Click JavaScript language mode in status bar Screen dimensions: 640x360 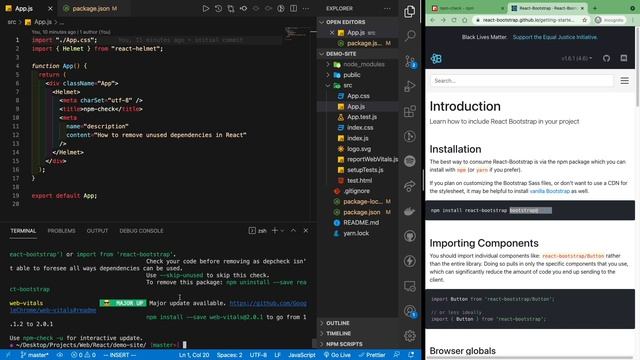pyautogui.click(x=302, y=355)
